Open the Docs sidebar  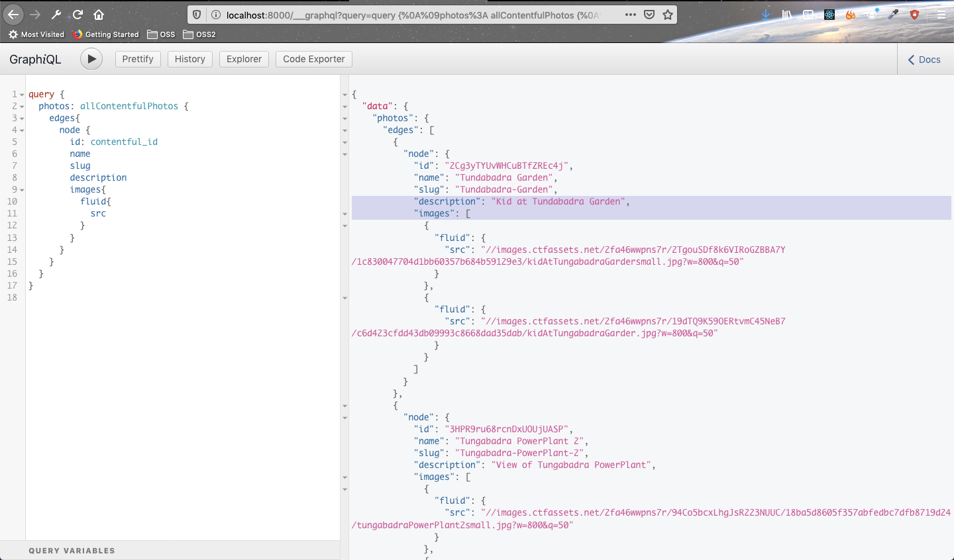coord(924,60)
